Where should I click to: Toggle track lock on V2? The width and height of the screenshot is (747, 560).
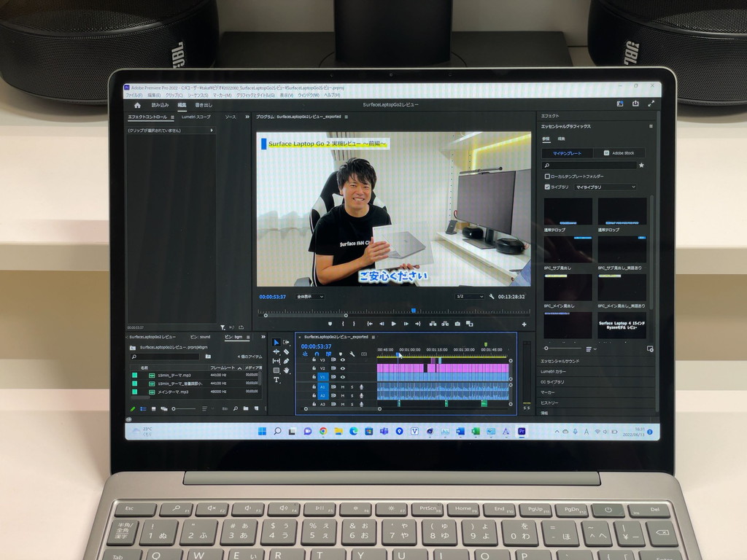tap(314, 368)
